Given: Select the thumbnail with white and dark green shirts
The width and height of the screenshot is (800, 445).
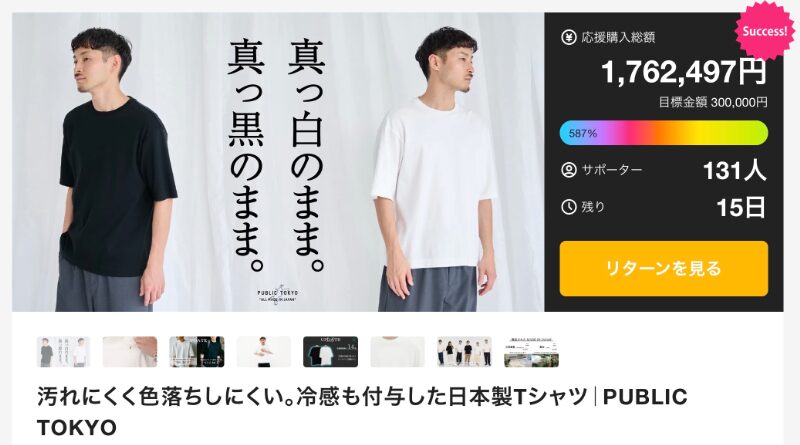Looking at the screenshot, I should [x=196, y=352].
